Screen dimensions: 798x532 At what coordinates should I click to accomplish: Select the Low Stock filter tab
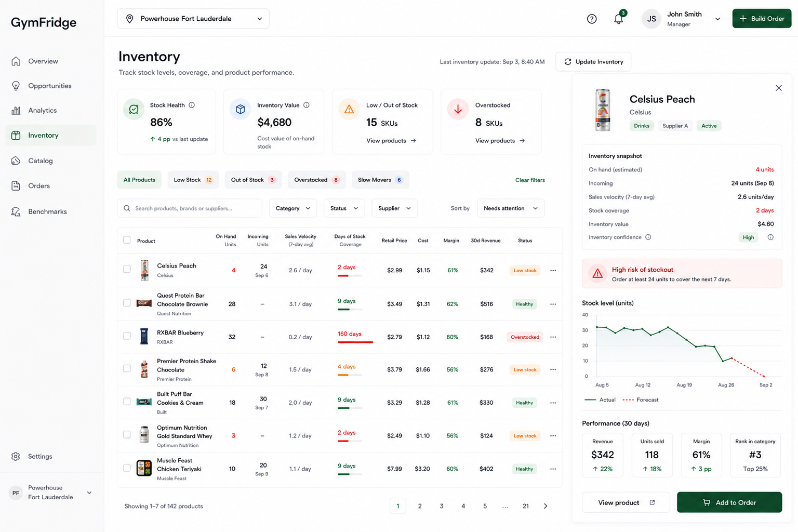pyautogui.click(x=193, y=180)
